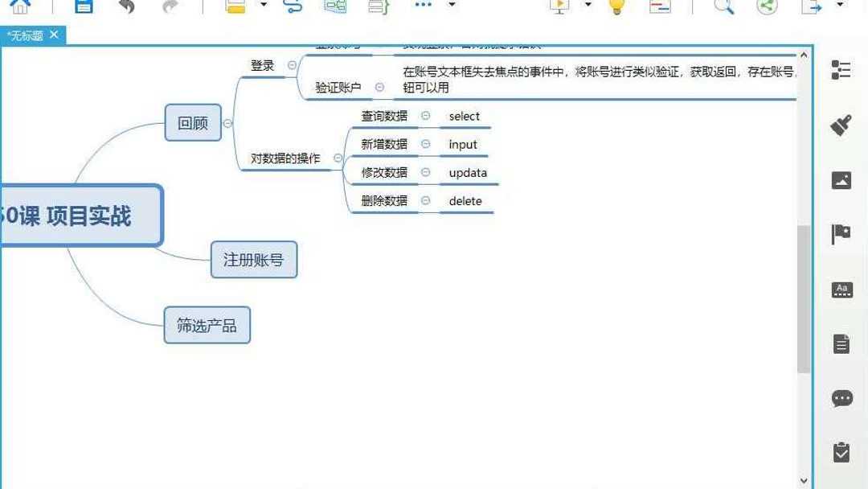Open the comments panel in sidebar
This screenshot has height=489, width=868.
pyautogui.click(x=841, y=398)
